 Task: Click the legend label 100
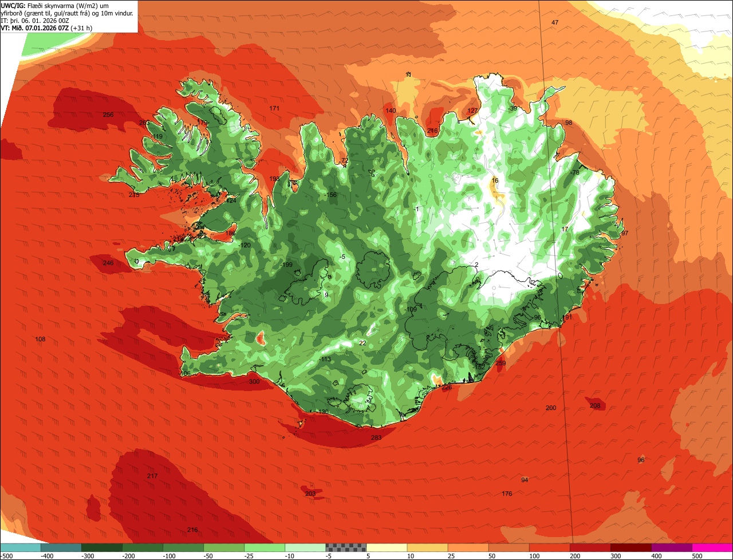click(x=534, y=555)
